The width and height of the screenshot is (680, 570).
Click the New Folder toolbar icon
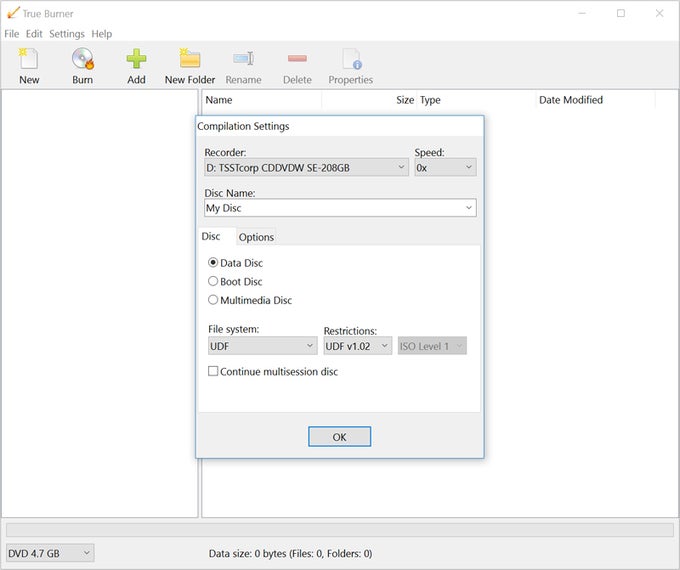190,59
